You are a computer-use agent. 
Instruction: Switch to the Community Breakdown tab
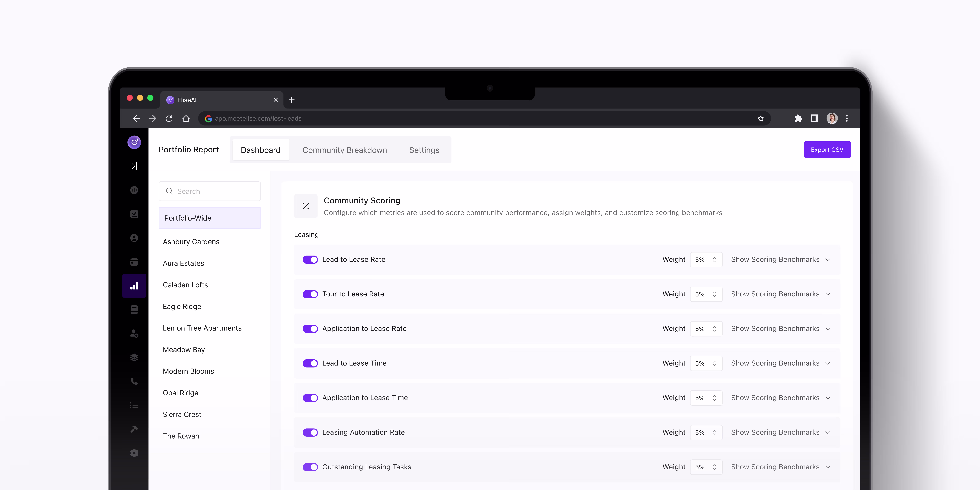point(344,150)
